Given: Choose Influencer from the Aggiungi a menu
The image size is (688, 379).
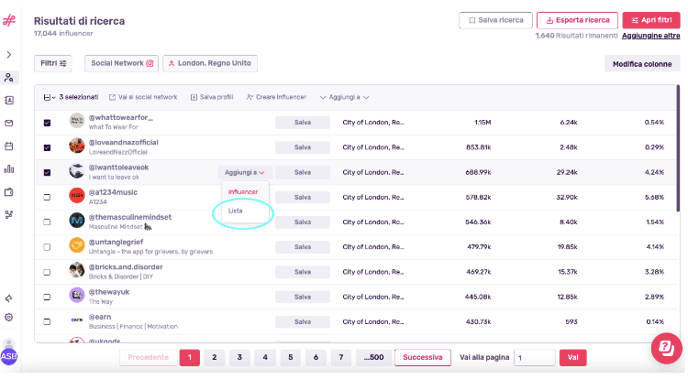Looking at the screenshot, I should (x=243, y=192).
